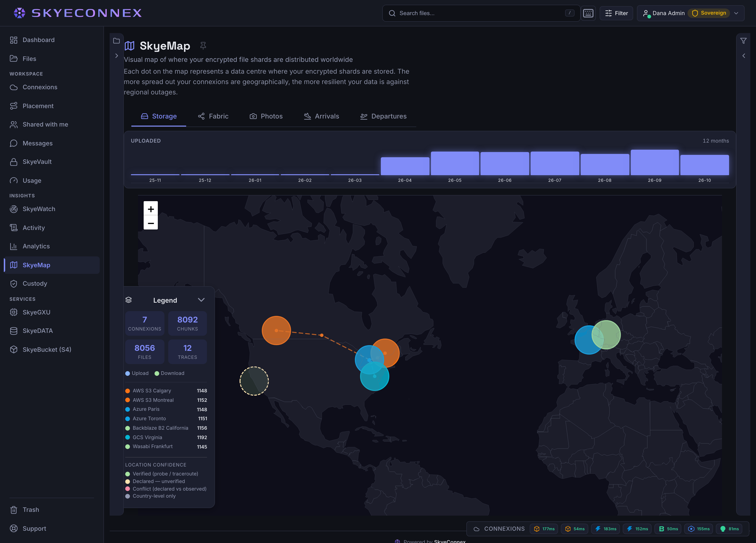The image size is (756, 543).
Task: Toggle Backblaze B2 California legend entry
Action: coord(166,428)
